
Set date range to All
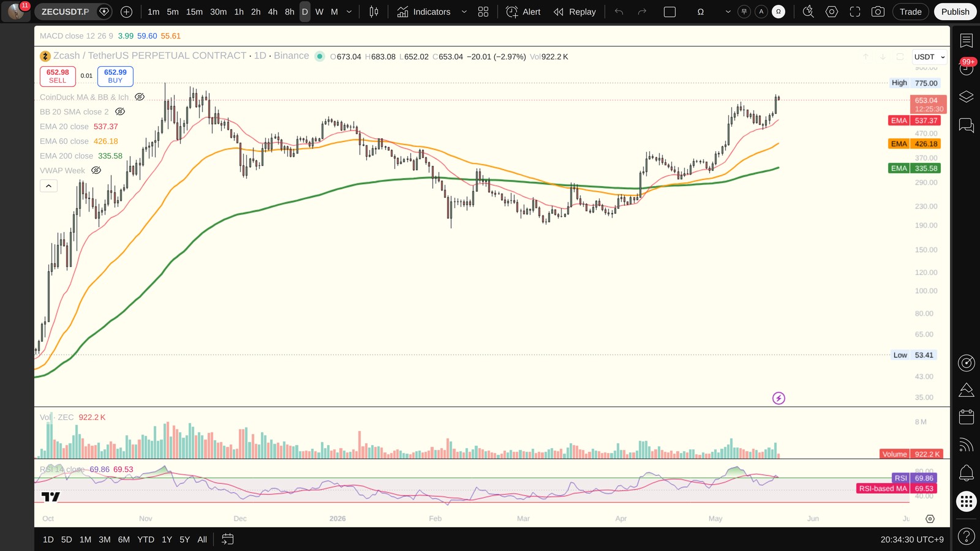pyautogui.click(x=202, y=539)
